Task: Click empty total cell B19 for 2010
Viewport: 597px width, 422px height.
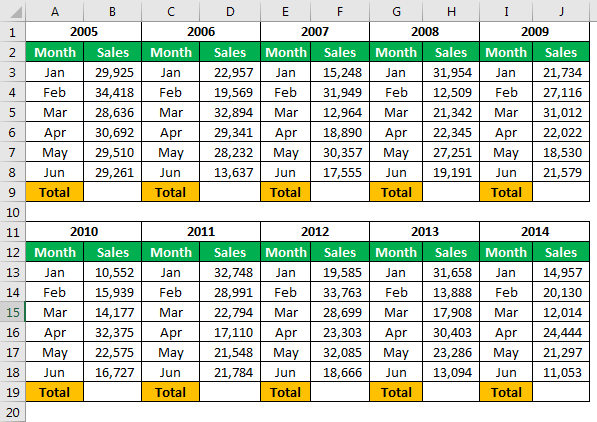Action: [112, 392]
